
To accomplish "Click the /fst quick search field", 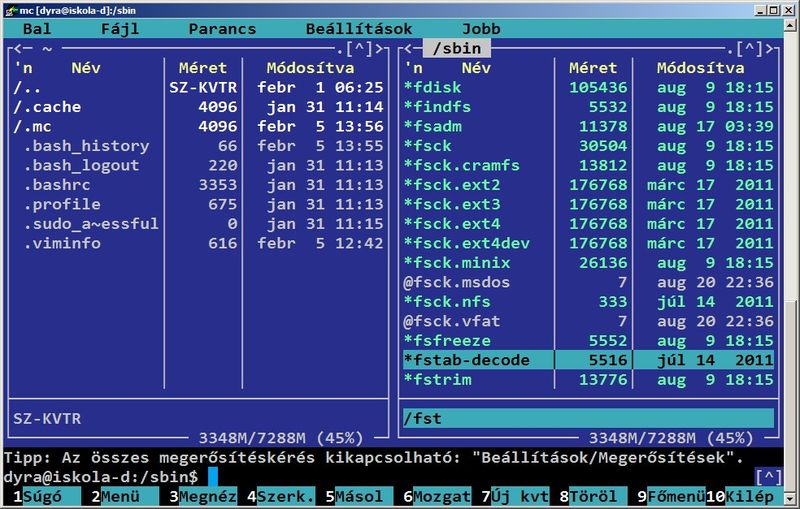I will coord(588,418).
